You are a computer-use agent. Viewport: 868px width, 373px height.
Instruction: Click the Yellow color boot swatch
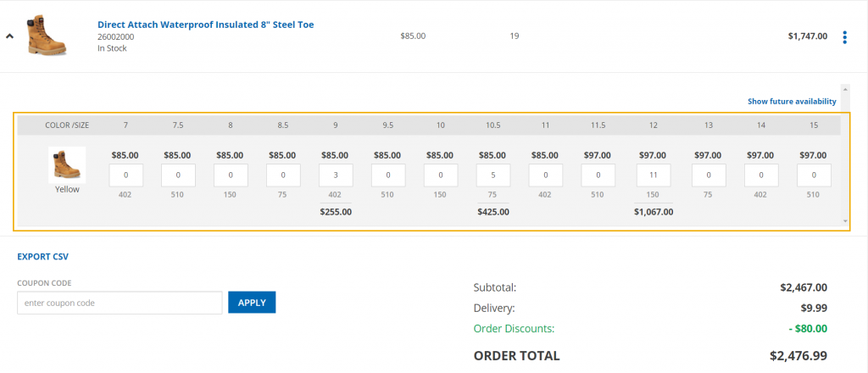click(x=67, y=164)
